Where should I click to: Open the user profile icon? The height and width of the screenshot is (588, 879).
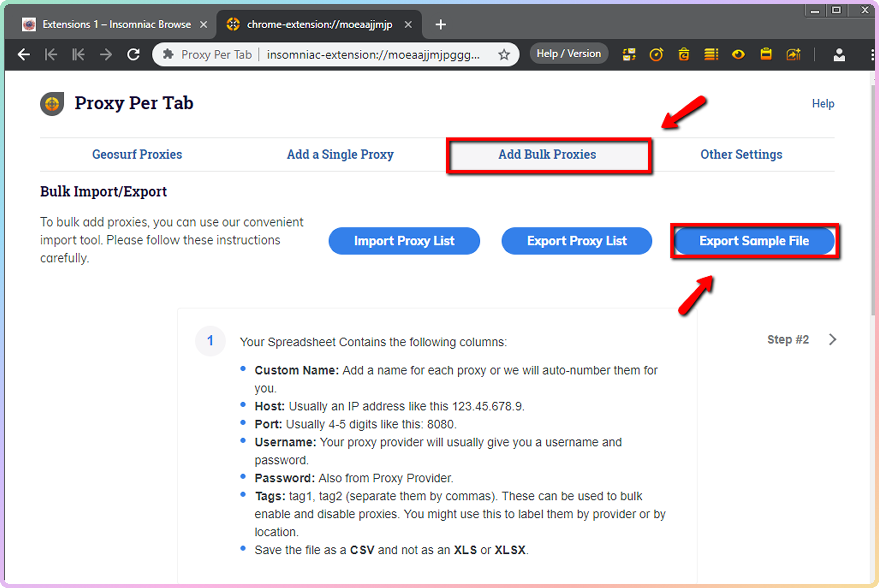839,55
